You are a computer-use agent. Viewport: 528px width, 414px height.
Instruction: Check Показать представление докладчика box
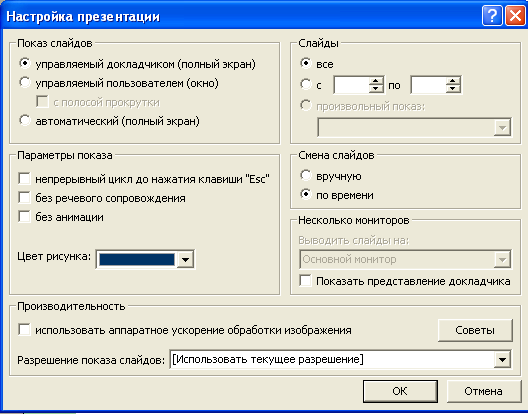click(x=305, y=280)
